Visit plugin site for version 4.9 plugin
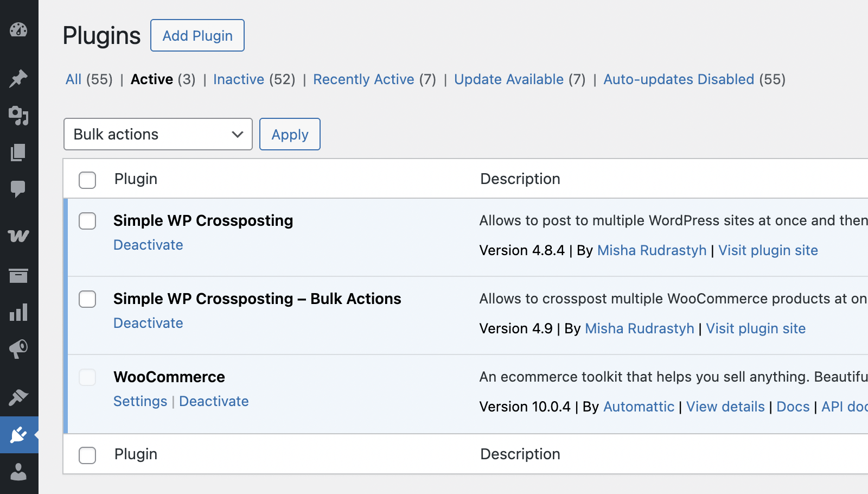This screenshot has height=494, width=868. tap(756, 328)
